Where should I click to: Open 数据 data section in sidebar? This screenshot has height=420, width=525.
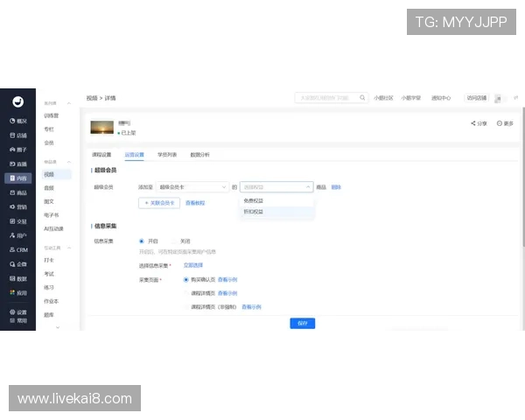pos(17,278)
